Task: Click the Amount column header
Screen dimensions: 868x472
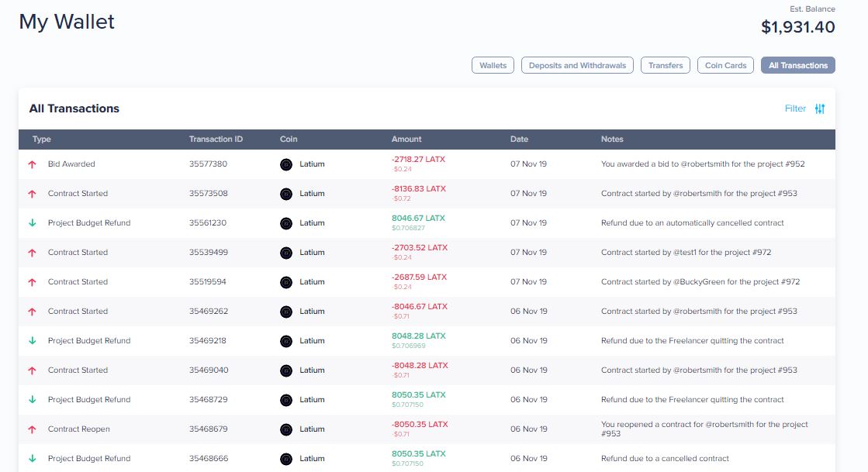Action: tap(406, 140)
